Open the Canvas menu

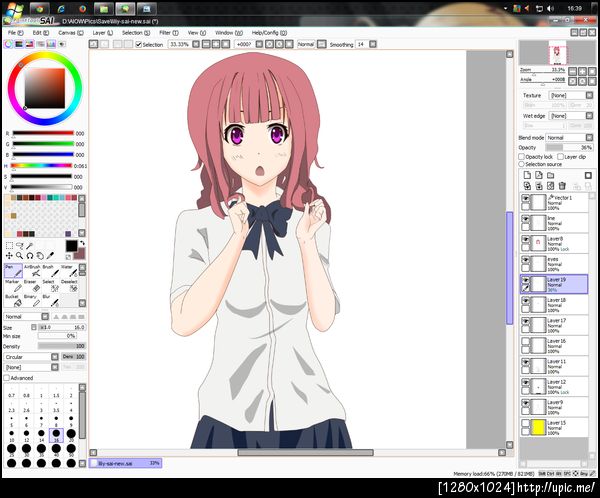[x=70, y=33]
